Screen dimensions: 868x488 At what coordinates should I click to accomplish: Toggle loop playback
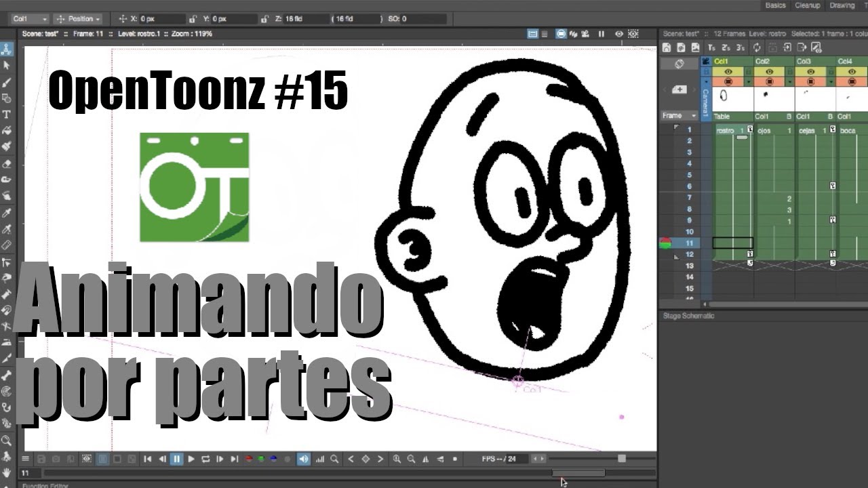(205, 459)
